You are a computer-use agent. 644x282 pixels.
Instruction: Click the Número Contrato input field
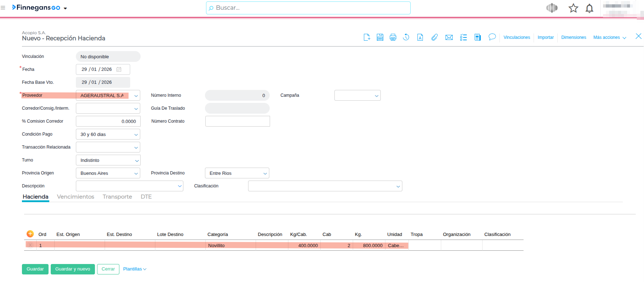237,121
